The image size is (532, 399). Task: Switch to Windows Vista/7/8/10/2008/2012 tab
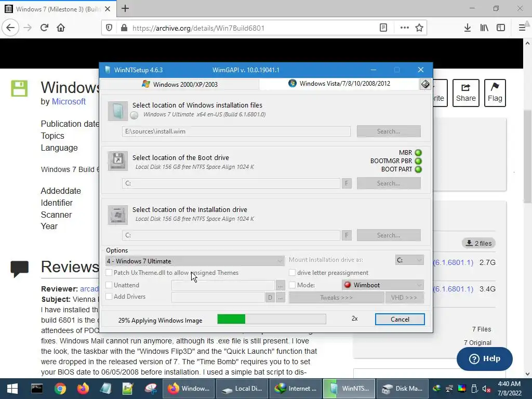[x=339, y=84]
